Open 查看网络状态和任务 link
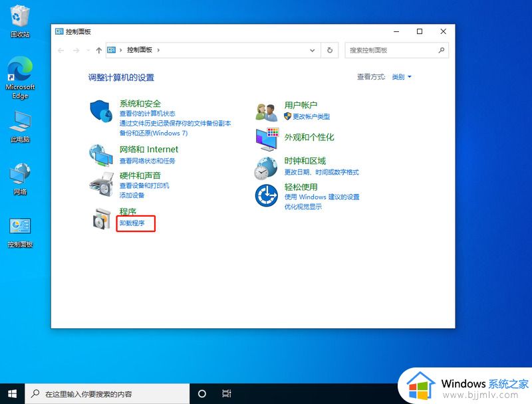Viewport: 532px width, 404px height. click(x=147, y=161)
